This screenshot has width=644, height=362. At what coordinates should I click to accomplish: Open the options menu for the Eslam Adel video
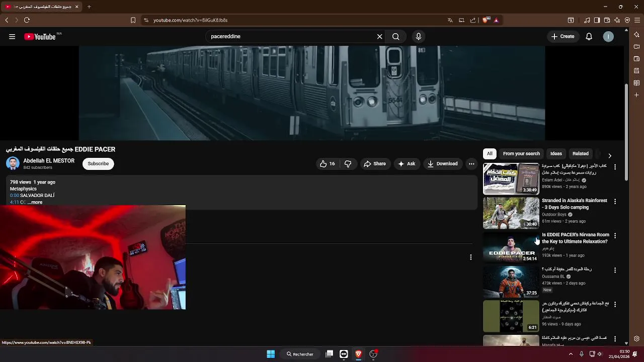click(615, 167)
